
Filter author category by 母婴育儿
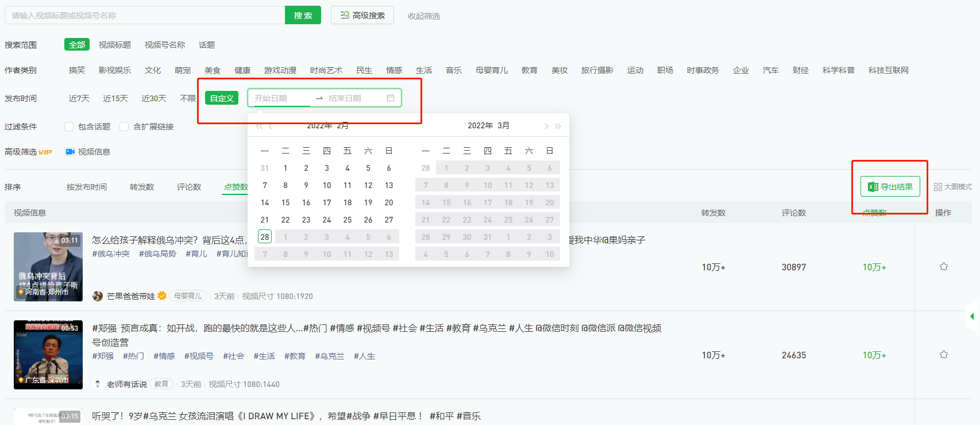[492, 70]
